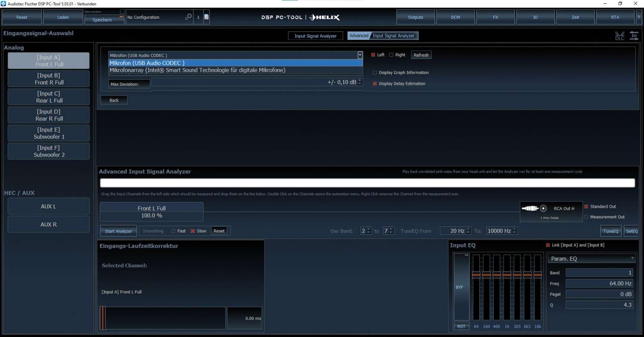
Task: Click the 64 Hz EQ band slider
Action: [476, 275]
